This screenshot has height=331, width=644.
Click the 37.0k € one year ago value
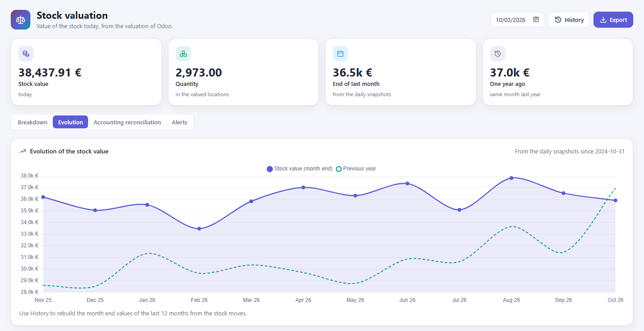[510, 72]
